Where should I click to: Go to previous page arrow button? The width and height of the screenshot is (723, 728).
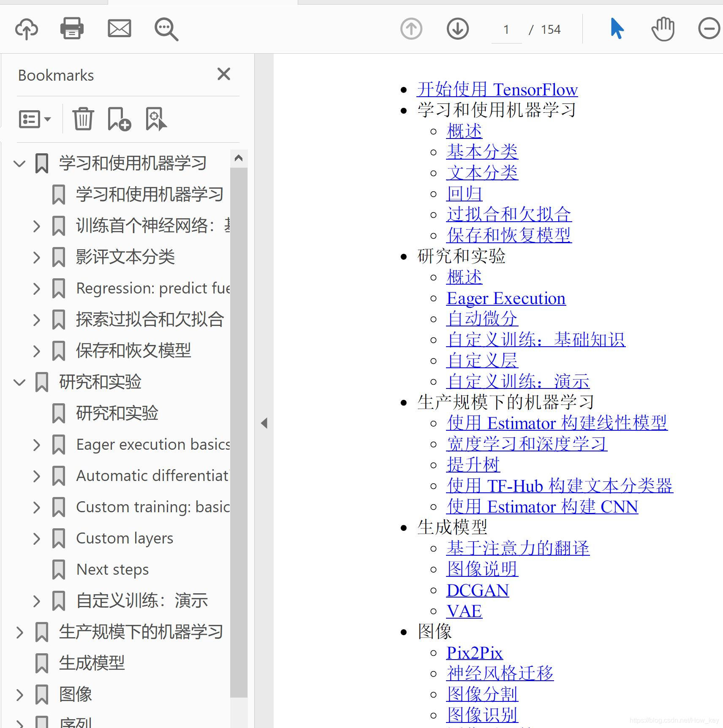coord(411,29)
